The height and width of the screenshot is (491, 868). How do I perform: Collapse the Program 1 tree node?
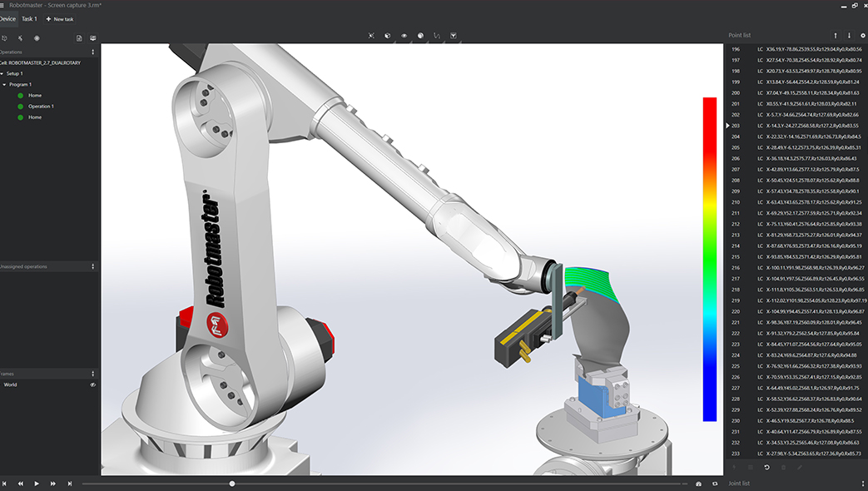(4, 85)
